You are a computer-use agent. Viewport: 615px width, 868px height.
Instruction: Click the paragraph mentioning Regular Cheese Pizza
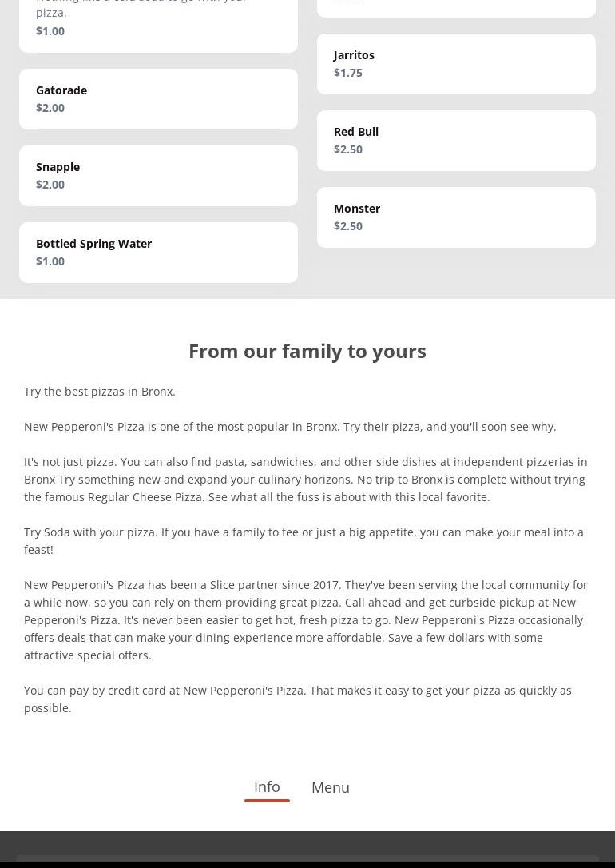click(x=306, y=480)
